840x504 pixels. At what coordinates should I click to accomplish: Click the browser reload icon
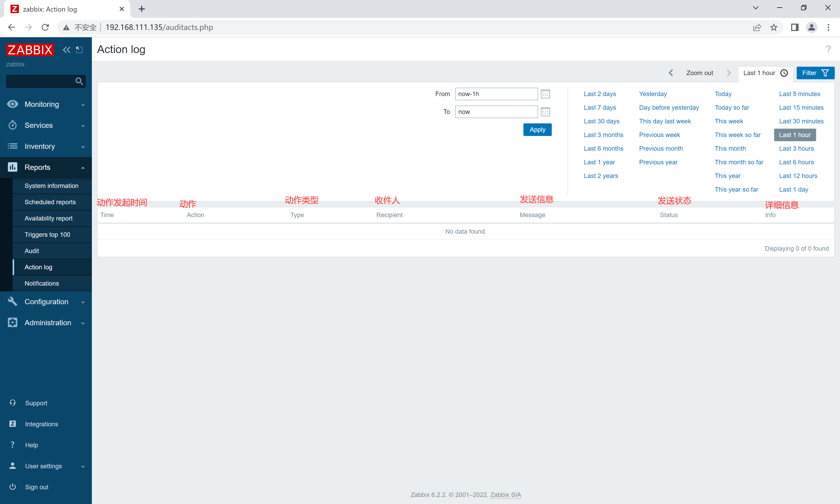point(45,27)
